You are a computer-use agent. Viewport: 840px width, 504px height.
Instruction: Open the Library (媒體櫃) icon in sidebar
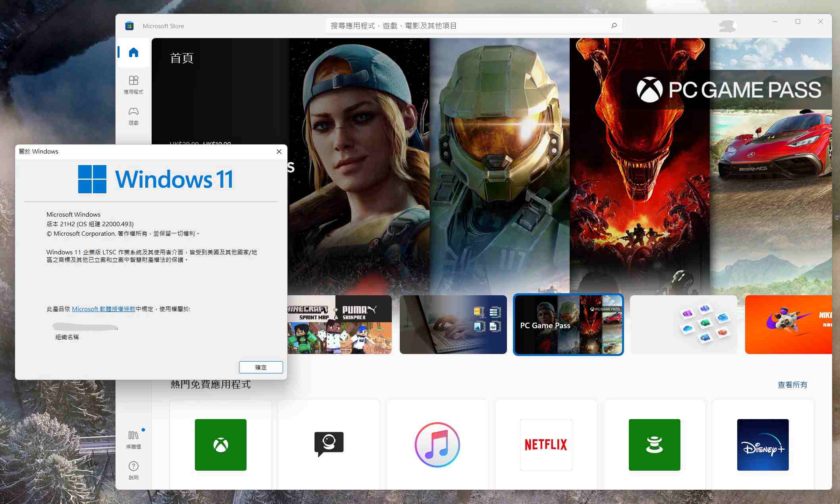point(133,439)
